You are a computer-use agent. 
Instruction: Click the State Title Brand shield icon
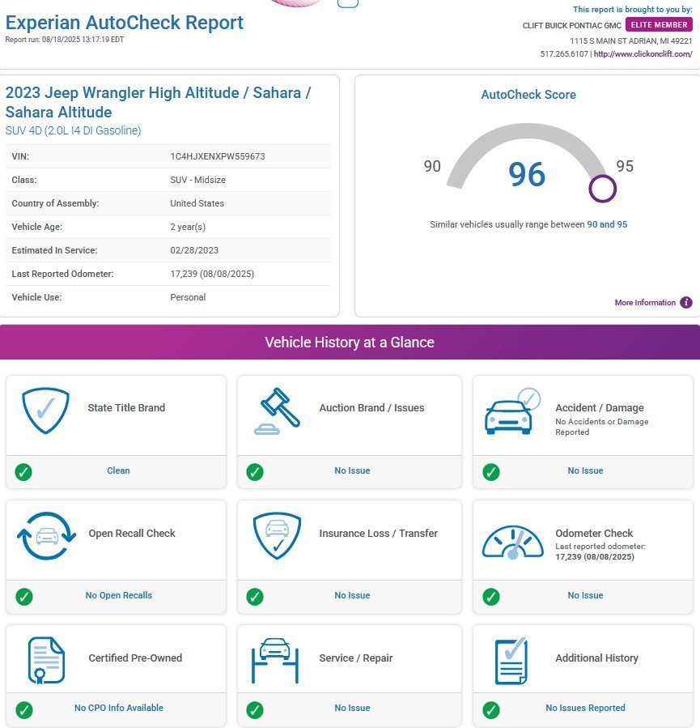click(40, 411)
